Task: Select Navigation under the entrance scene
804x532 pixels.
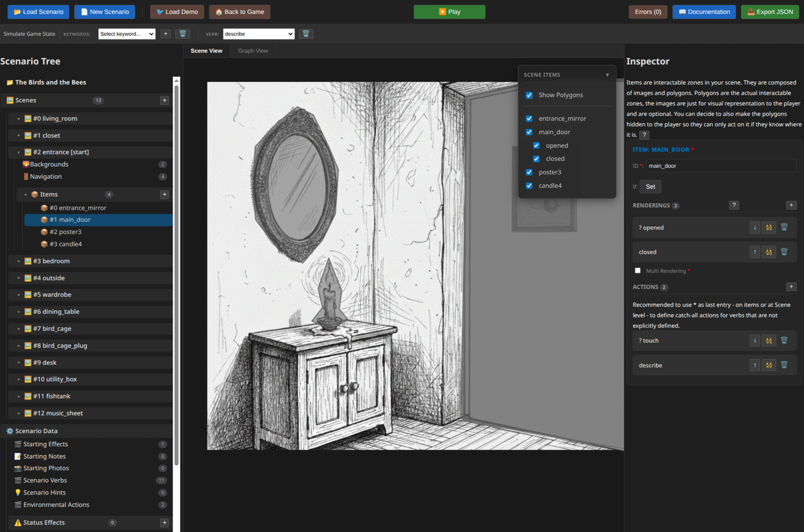Action: coord(94,177)
